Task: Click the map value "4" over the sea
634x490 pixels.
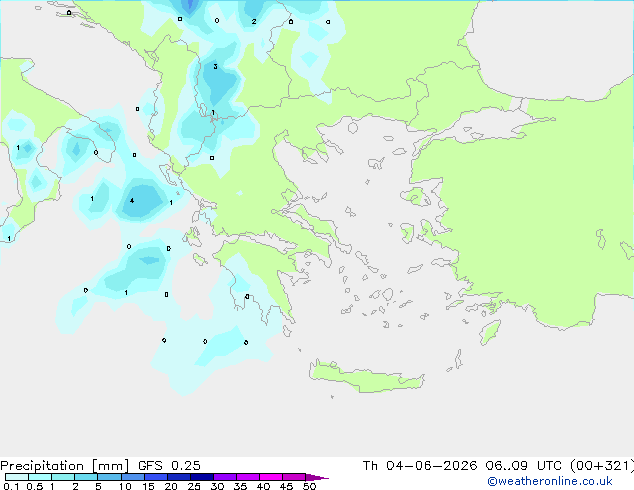Action: 132,201
